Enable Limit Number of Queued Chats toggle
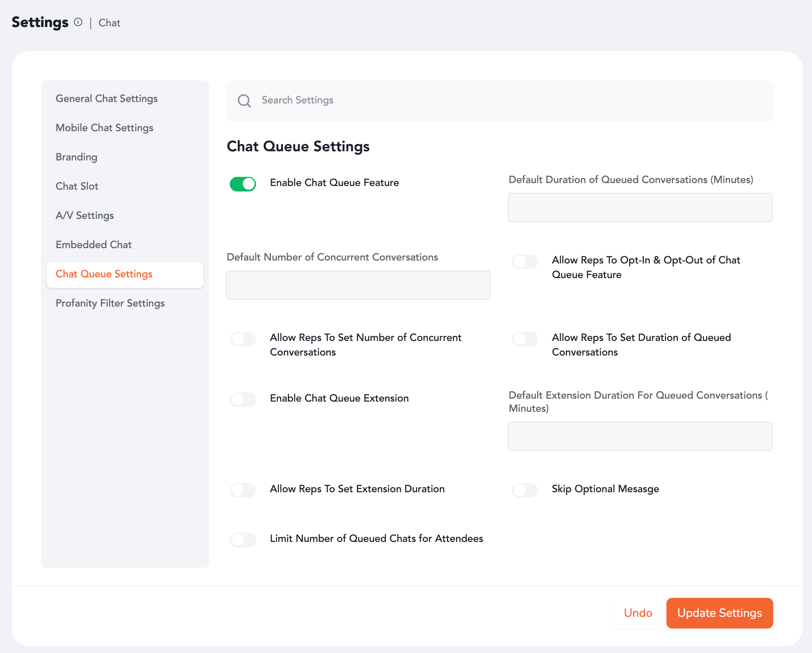This screenshot has width=812, height=653. (x=243, y=540)
